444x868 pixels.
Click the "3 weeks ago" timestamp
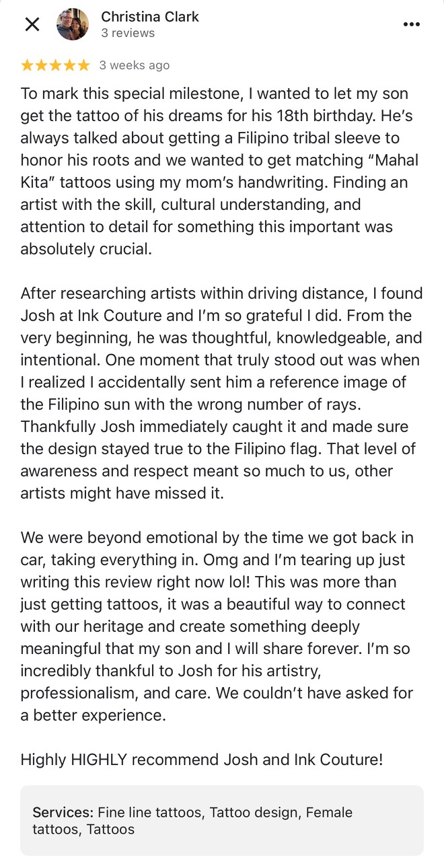click(135, 65)
